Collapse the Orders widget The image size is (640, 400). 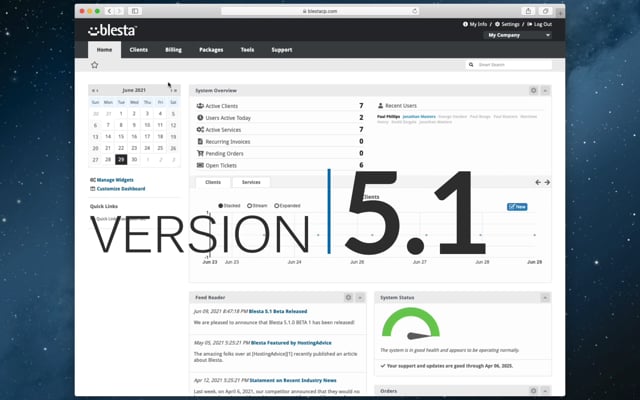[545, 391]
